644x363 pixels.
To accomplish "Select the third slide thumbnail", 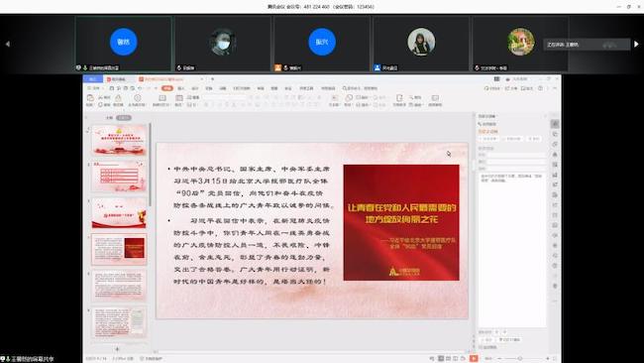I will click(119, 213).
